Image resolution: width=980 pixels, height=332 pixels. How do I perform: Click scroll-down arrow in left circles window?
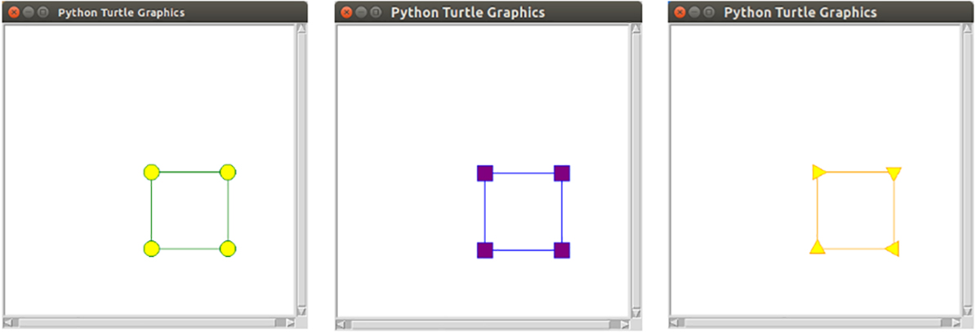(x=301, y=311)
